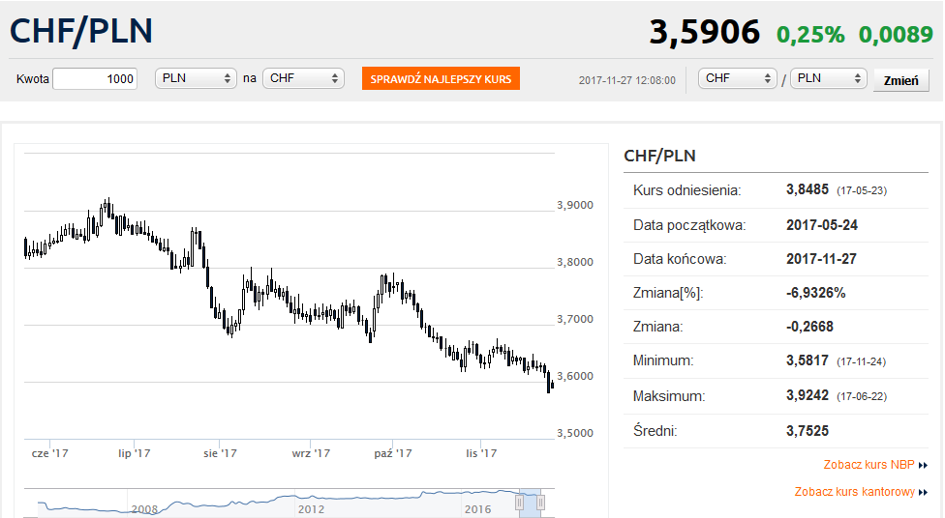Screen dimensions: 945x518
Task: Click the last candlestick on the chart
Action: (553, 385)
